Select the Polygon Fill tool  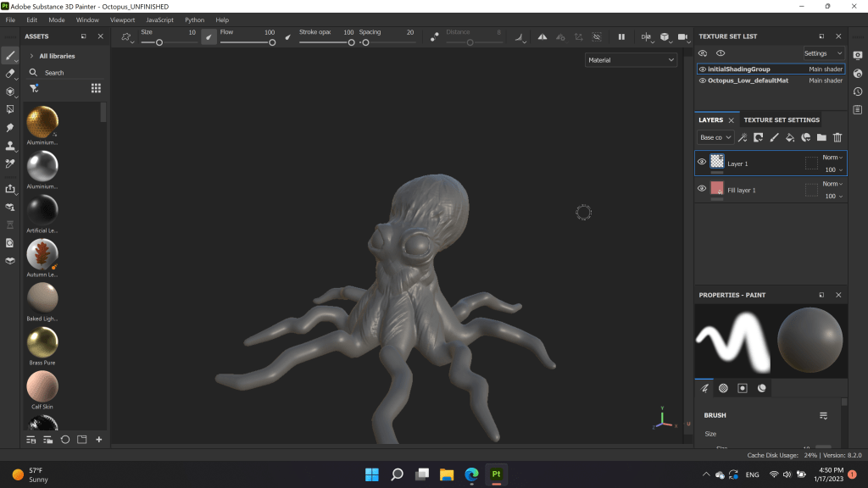point(10,109)
